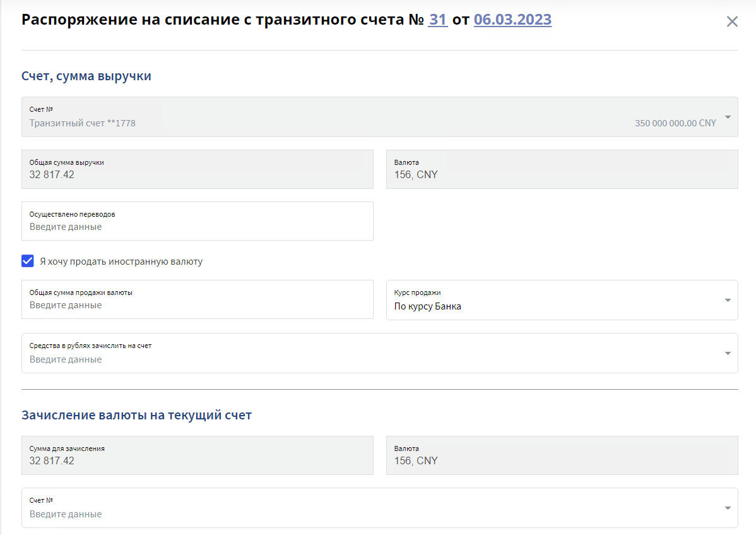Close the transit account withdrawal order dialog

(x=732, y=21)
